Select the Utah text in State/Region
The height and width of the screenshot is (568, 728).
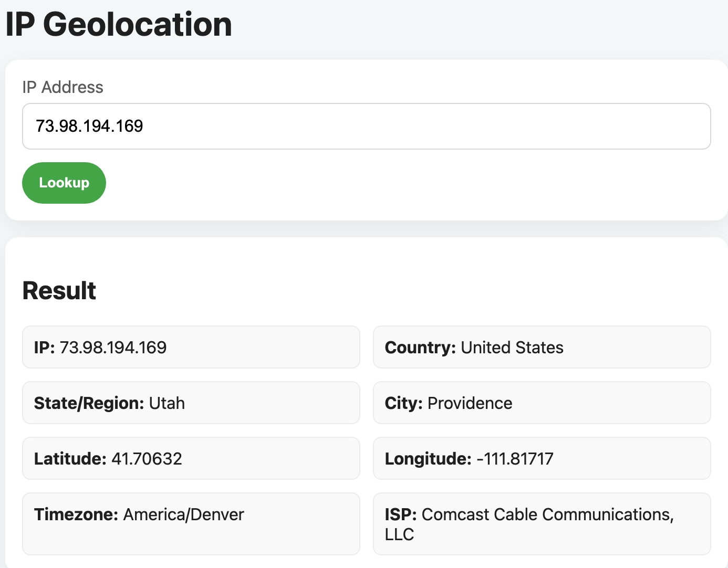coord(167,403)
